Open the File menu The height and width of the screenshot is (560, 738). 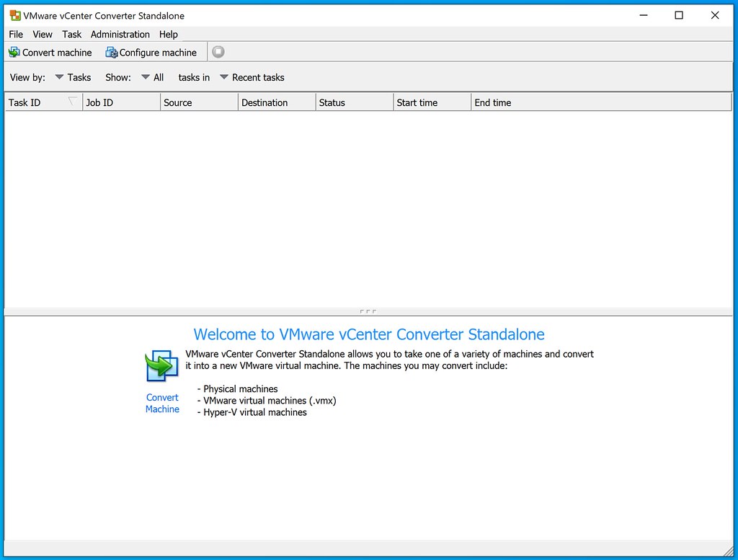pos(16,34)
